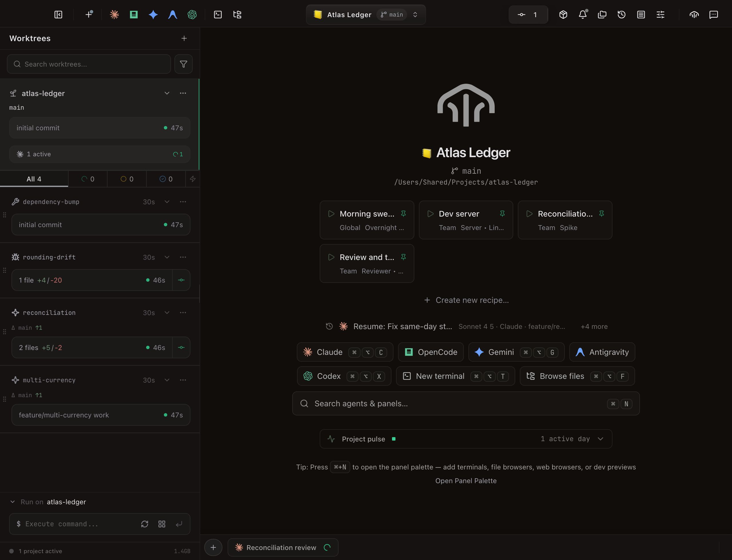Toggle the sidebar panel icon in top toolbar

pyautogui.click(x=58, y=15)
